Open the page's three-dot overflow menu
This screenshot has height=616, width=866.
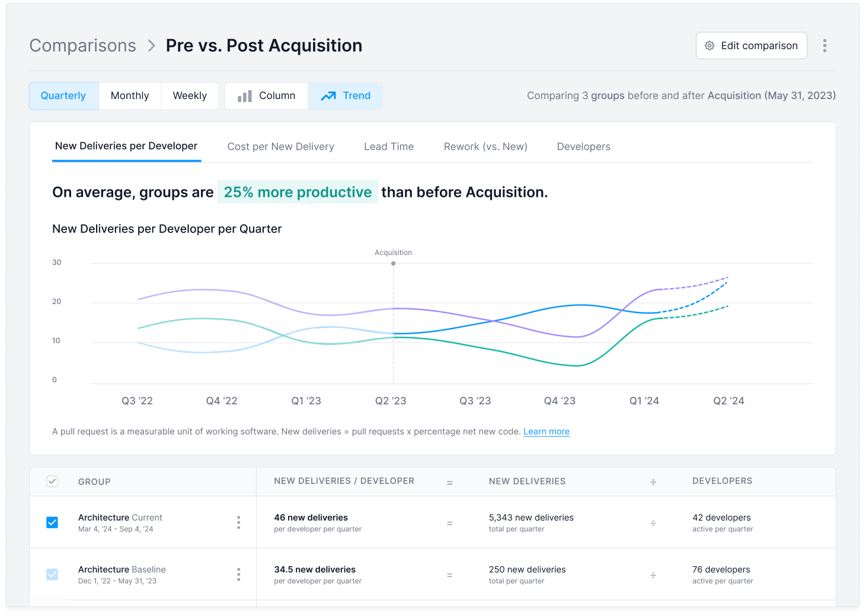coord(825,46)
